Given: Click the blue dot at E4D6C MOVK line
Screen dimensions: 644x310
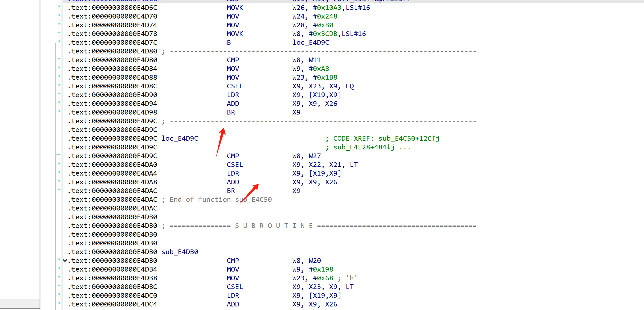Looking at the screenshot, I should 59,6.
